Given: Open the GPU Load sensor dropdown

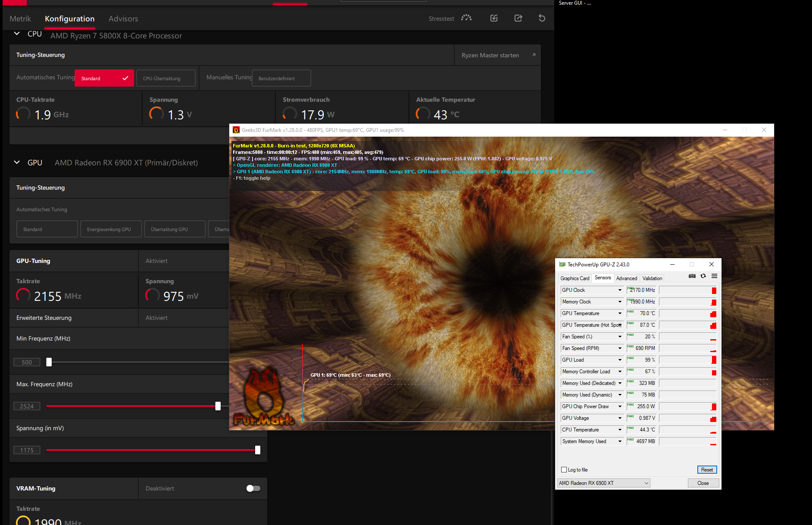Looking at the screenshot, I should click(620, 360).
